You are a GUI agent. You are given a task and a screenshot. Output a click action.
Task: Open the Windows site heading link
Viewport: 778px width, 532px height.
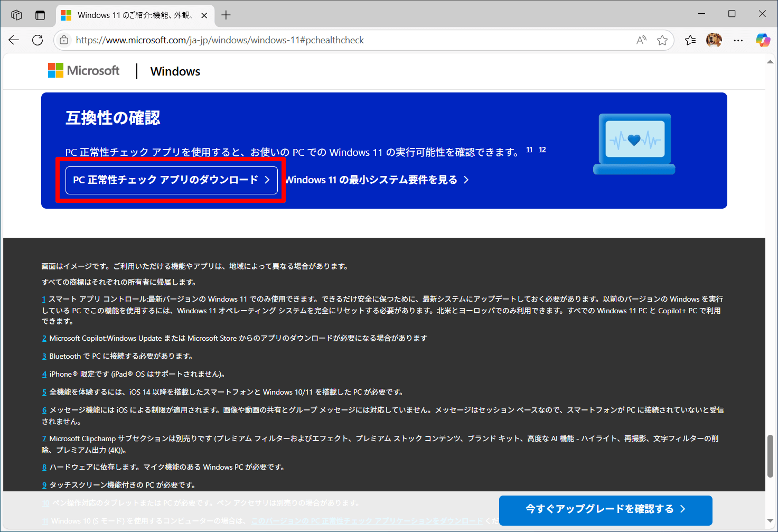[x=175, y=71]
